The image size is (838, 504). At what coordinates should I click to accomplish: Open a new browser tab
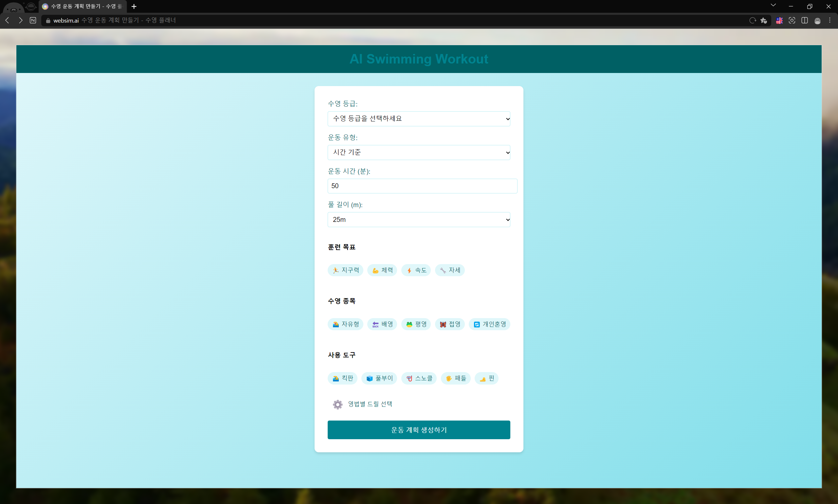tap(134, 7)
